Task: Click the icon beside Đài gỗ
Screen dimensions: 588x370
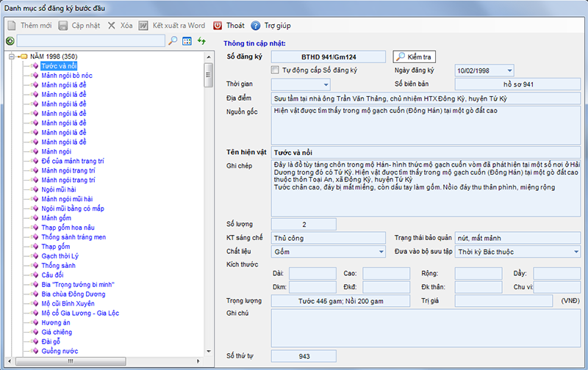Action: [35, 341]
